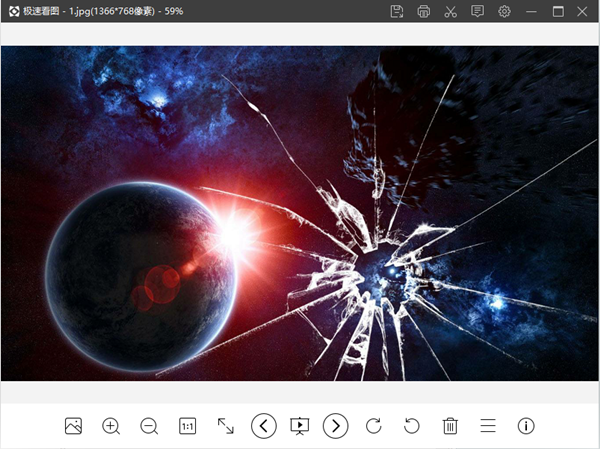Viewport: 600px width, 449px height.
Task: Open the hamburger more-options menu
Action: (x=488, y=426)
